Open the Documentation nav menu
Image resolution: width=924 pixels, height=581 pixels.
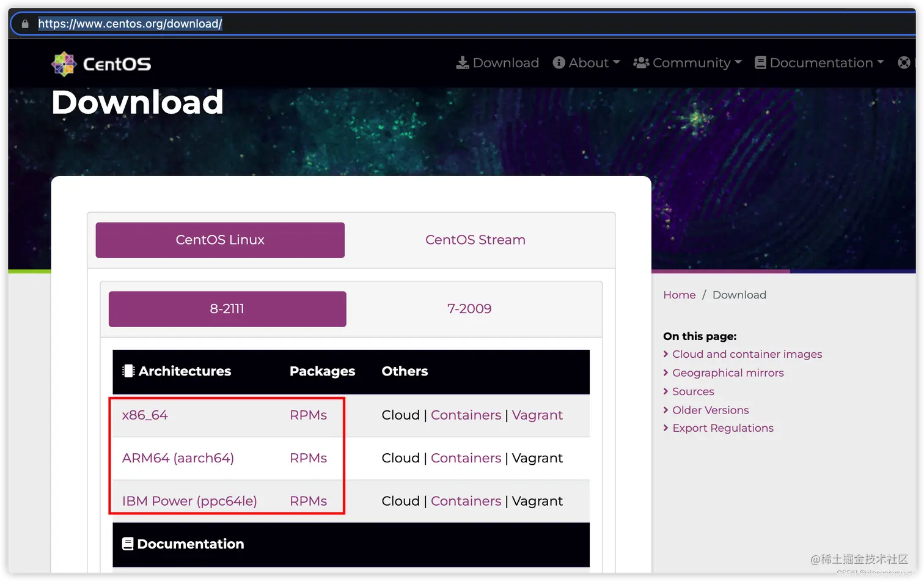coord(820,63)
